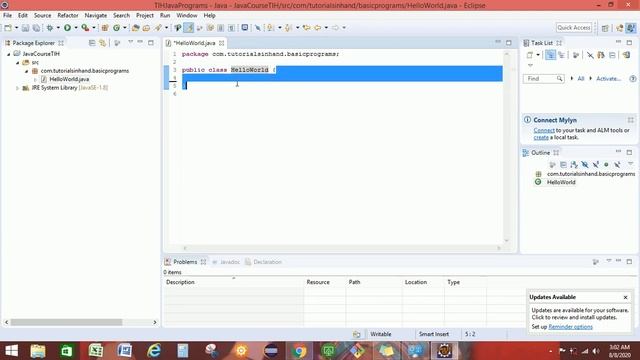Switch to the Javadoc tab
Viewport: 640px width, 360px height.
pos(227,262)
